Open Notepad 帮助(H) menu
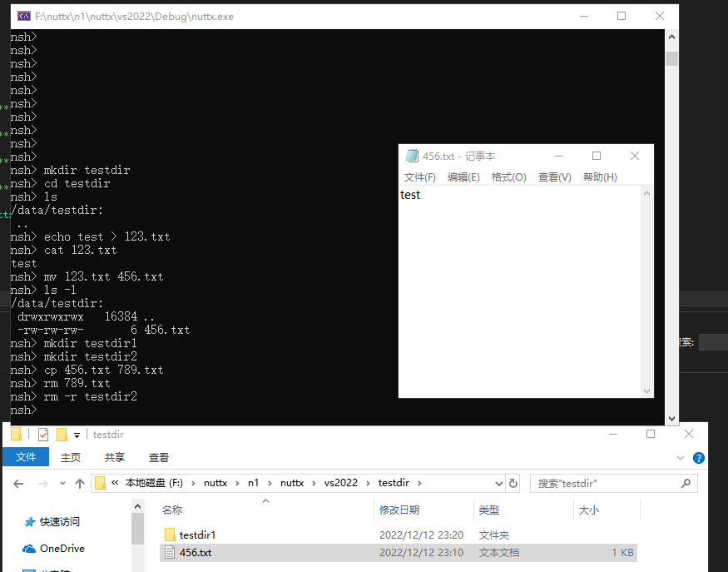 tap(600, 177)
